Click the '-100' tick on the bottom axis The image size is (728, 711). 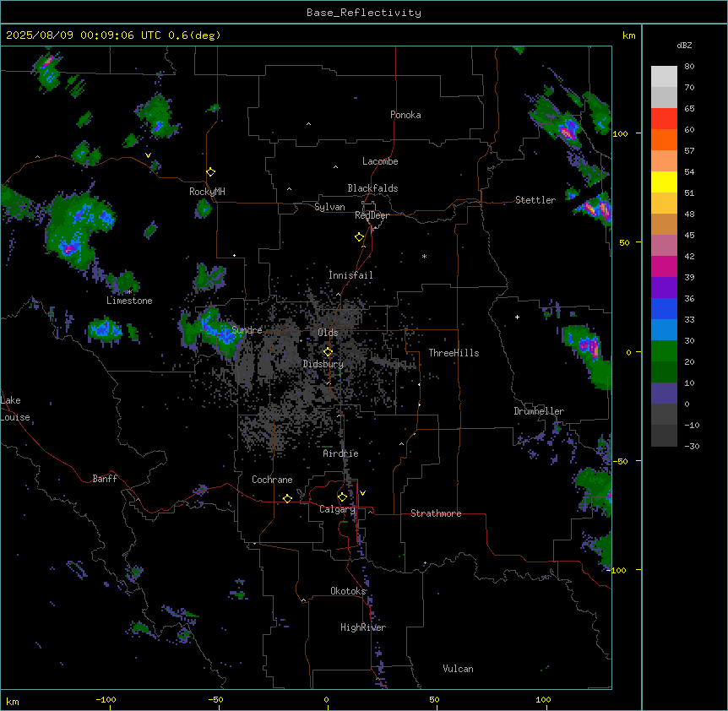[x=106, y=699]
